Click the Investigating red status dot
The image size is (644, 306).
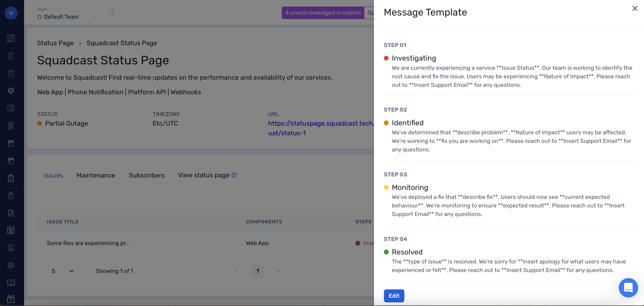[386, 58]
